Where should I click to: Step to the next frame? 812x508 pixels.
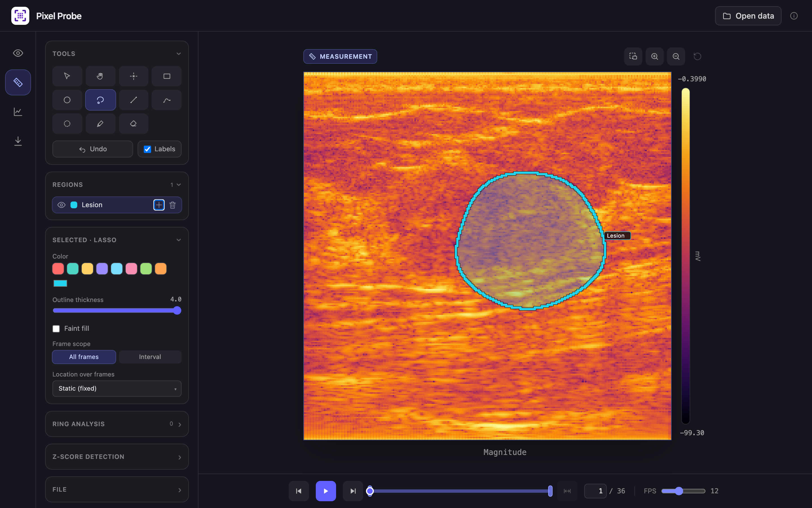click(353, 491)
